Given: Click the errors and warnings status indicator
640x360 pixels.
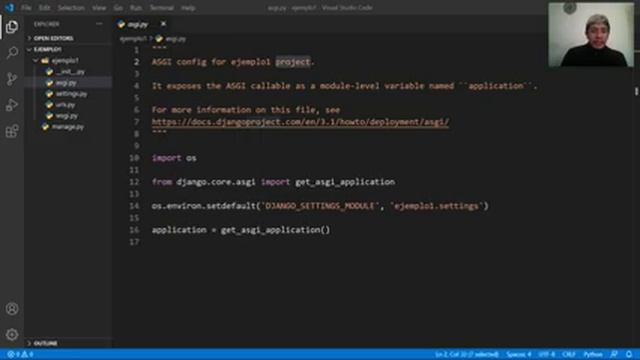Looking at the screenshot, I should click(20, 354).
